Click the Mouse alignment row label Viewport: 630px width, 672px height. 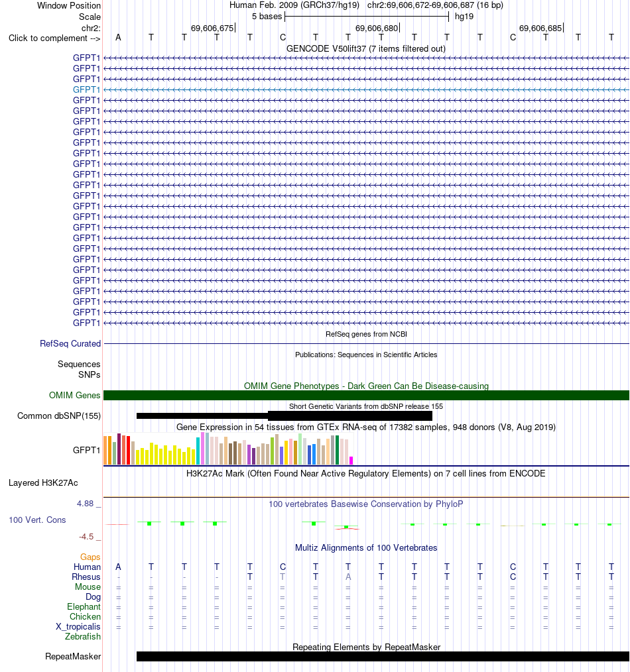point(88,587)
